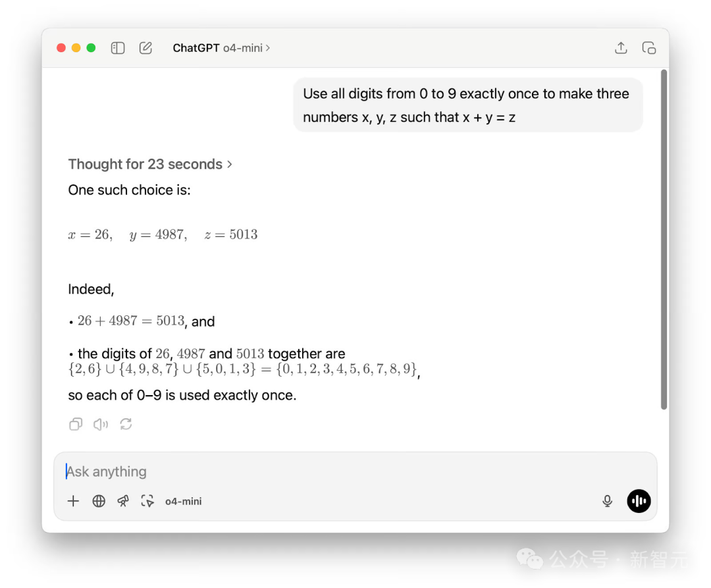Click the screen-capture cursor icon
Screen dimensions: 711x588
pyautogui.click(x=147, y=501)
